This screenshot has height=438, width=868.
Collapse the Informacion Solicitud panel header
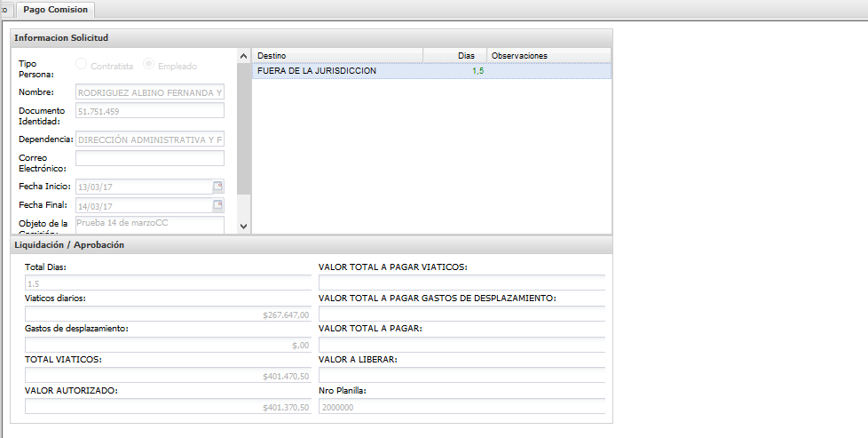tap(311, 37)
